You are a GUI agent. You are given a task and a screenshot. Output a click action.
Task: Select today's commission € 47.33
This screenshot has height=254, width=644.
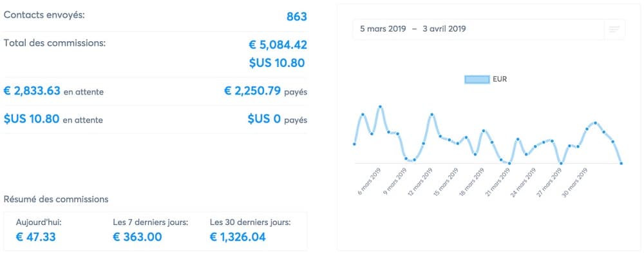click(x=35, y=237)
